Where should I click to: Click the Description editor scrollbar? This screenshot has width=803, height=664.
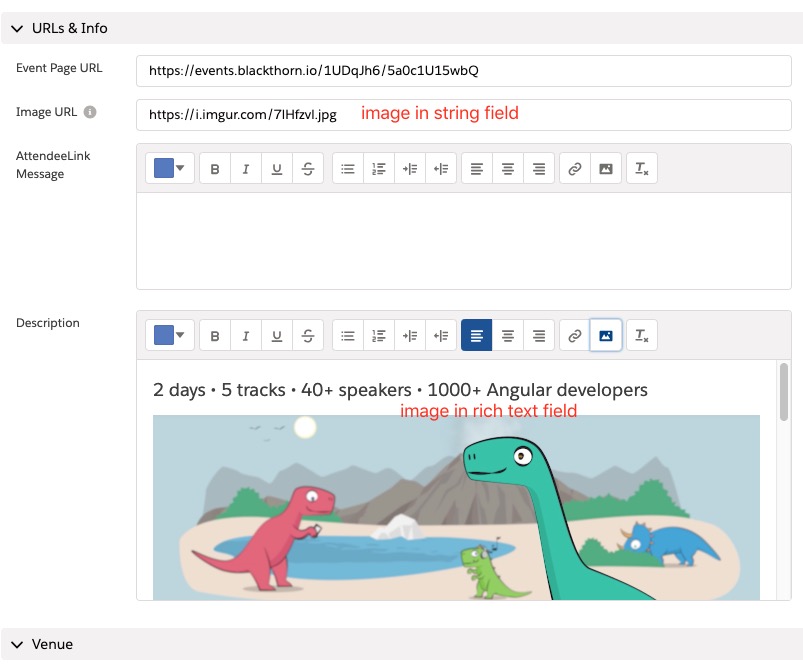click(x=784, y=392)
